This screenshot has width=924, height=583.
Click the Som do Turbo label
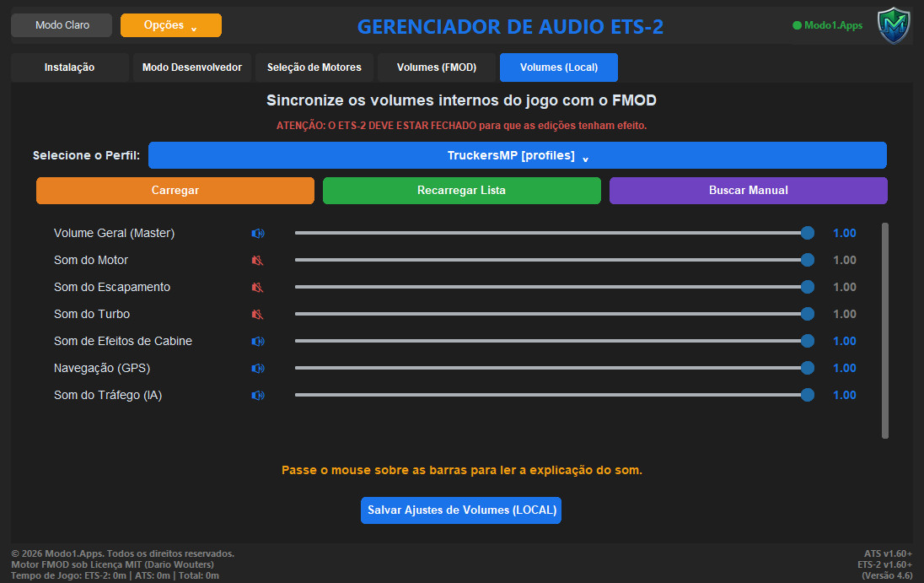pos(92,314)
